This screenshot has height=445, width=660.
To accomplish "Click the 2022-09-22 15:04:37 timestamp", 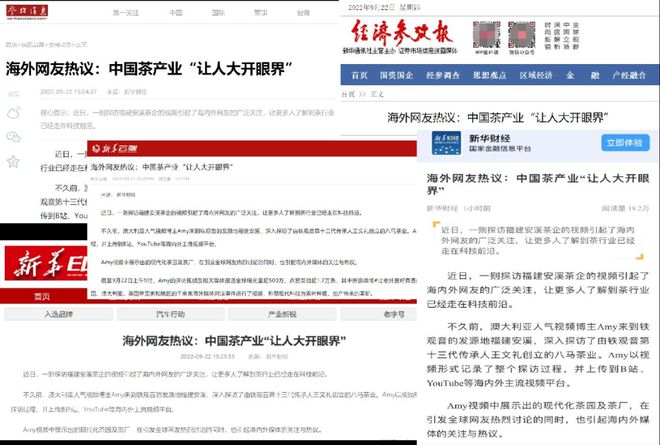I will pyautogui.click(x=69, y=91).
